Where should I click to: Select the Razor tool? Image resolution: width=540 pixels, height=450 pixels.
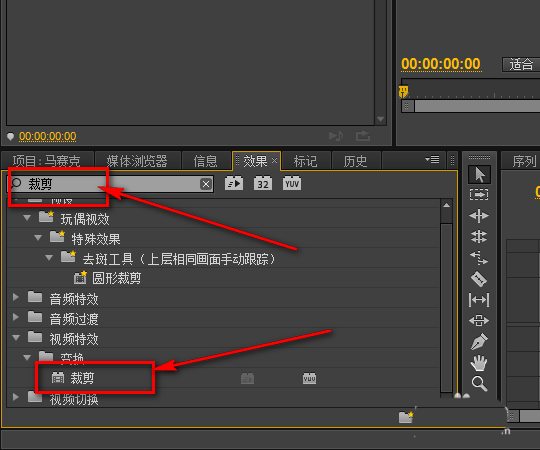pyautogui.click(x=479, y=279)
